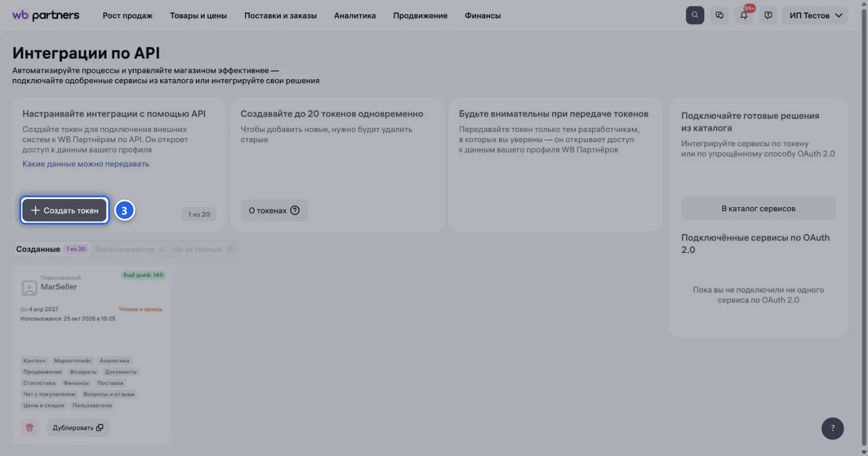Click the Подключённые сервисы по OAuth 2.0 heading

click(x=755, y=244)
